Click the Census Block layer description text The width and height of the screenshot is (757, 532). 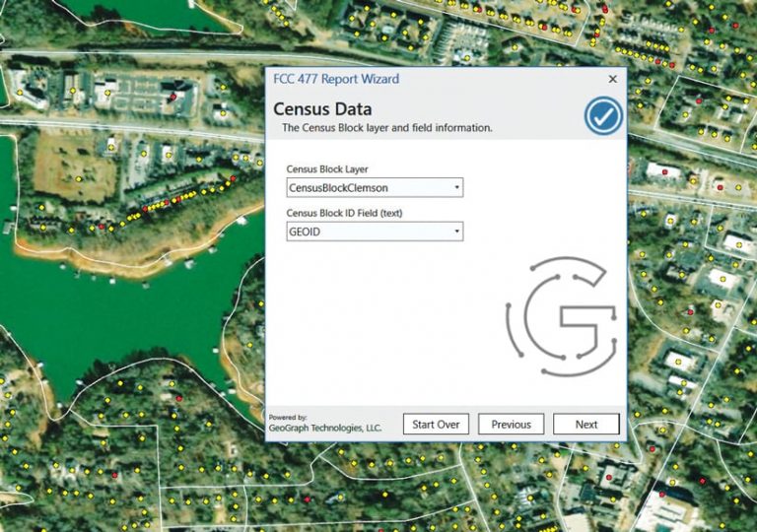(387, 128)
